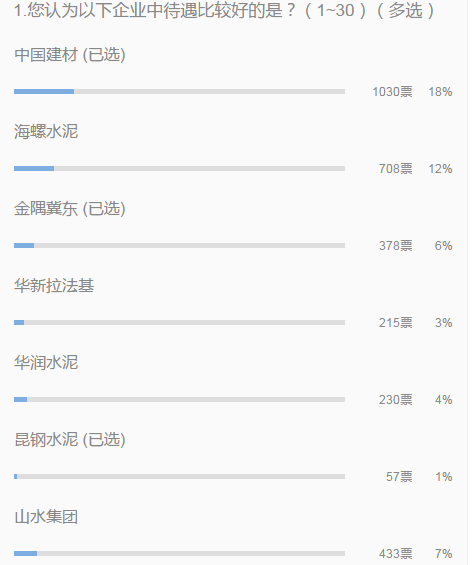Click the 433票 vote count
This screenshot has width=476, height=565.
click(x=396, y=554)
